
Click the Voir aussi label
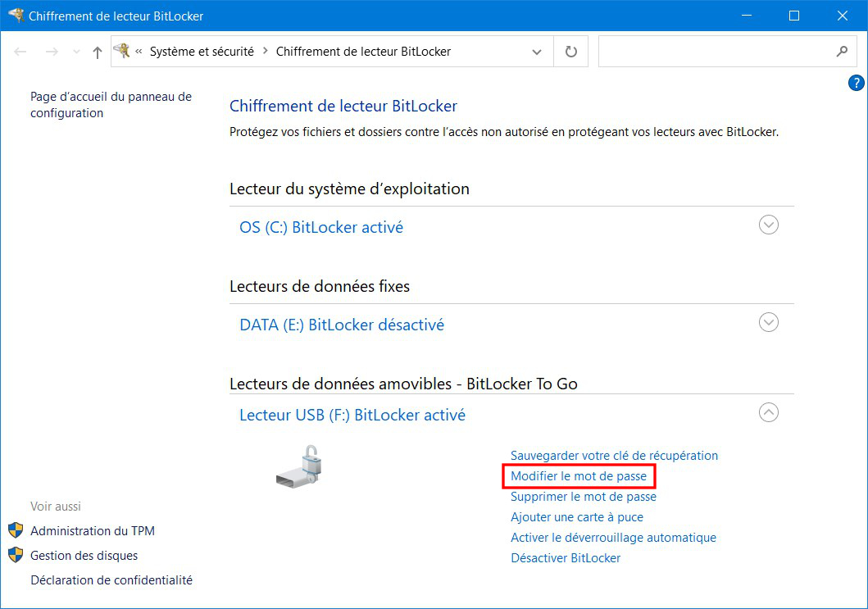[56, 506]
